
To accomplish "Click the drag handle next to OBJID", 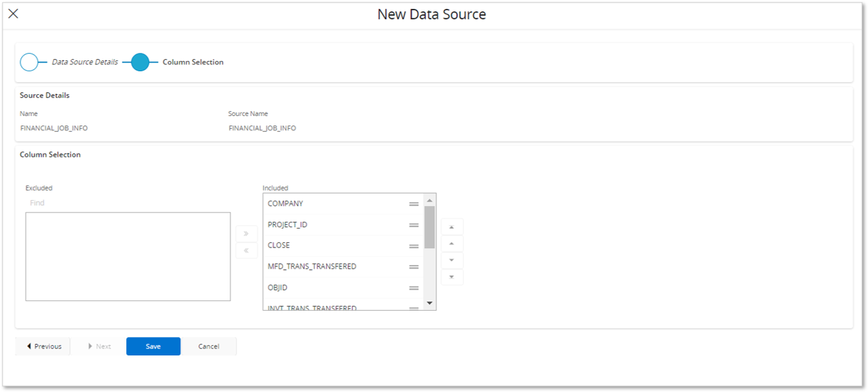I will click(413, 288).
